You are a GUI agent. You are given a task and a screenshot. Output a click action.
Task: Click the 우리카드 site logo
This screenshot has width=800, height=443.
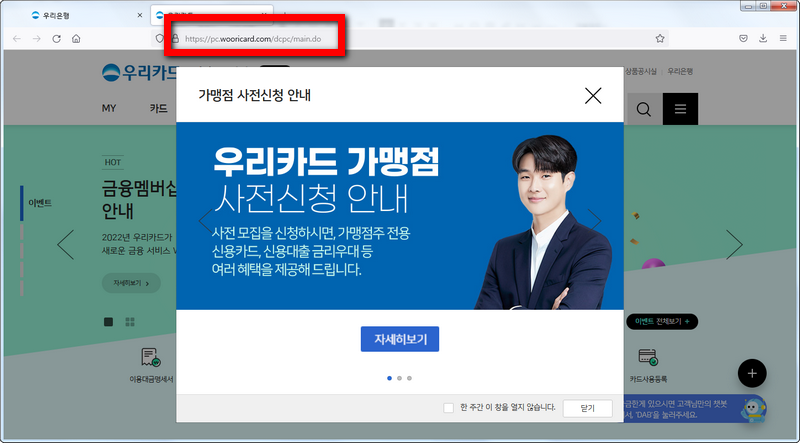(x=139, y=72)
